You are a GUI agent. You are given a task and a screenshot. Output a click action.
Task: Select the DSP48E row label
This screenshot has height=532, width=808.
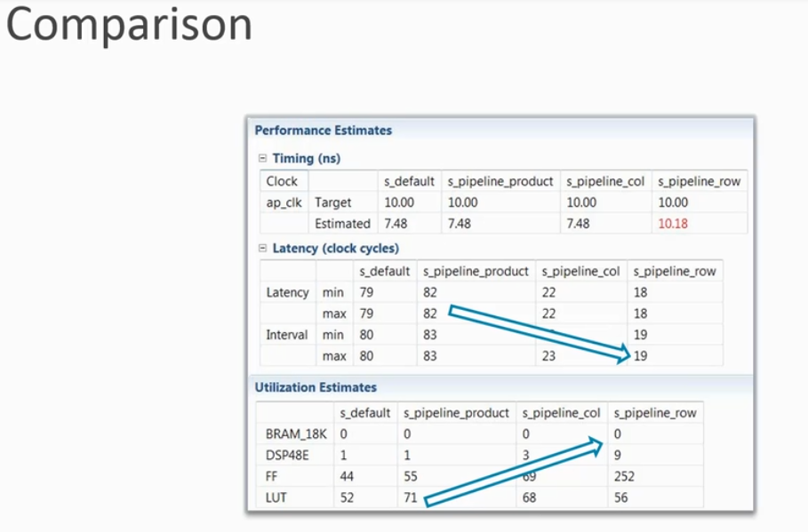pos(287,456)
